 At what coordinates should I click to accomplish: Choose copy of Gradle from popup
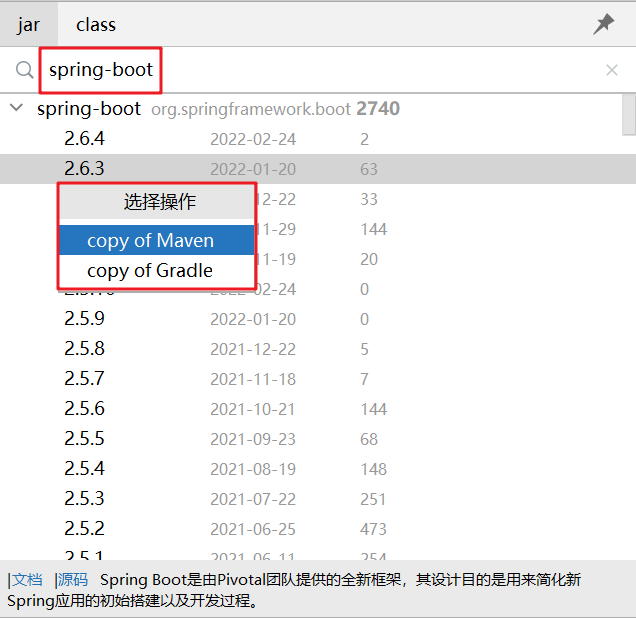tap(157, 270)
